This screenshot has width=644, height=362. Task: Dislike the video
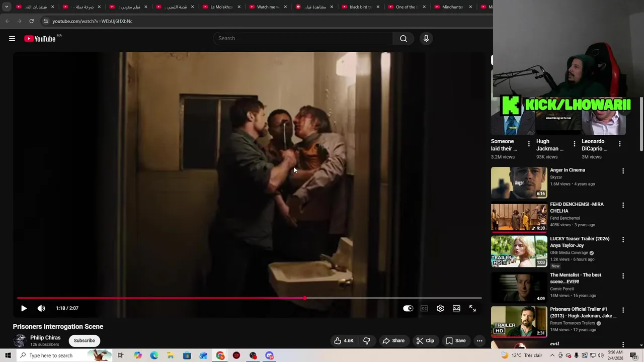(367, 341)
